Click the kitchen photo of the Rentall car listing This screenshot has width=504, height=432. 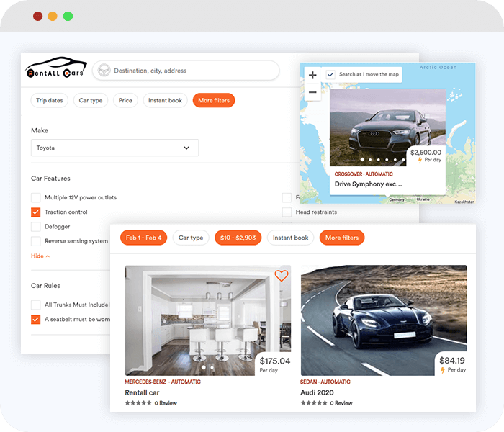(x=208, y=320)
